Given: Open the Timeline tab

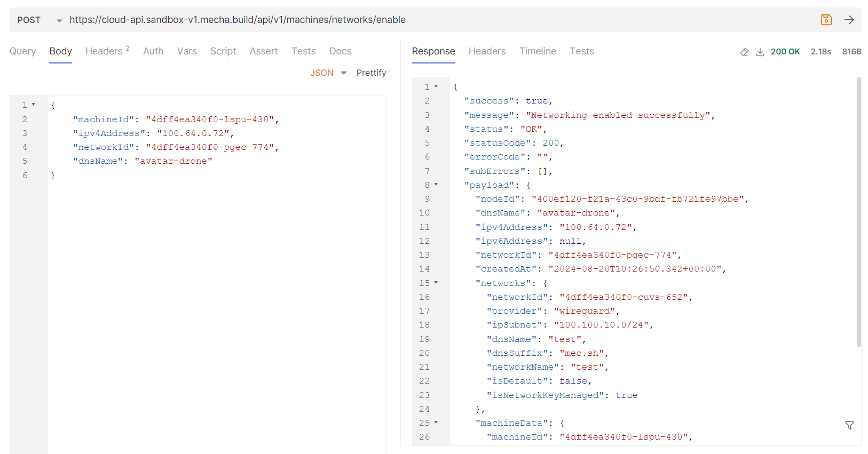Looking at the screenshot, I should coord(538,51).
